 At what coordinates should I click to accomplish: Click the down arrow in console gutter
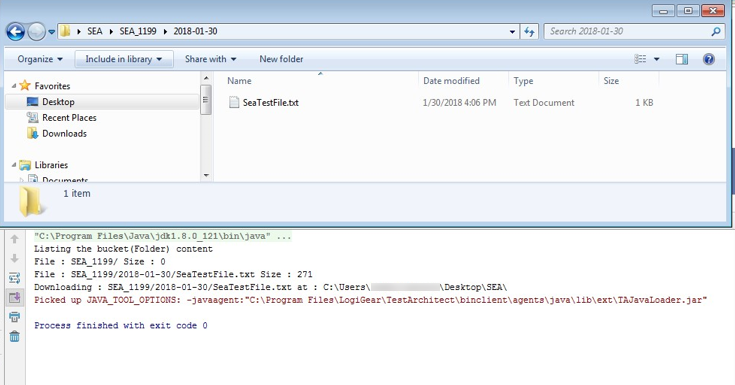coord(15,258)
